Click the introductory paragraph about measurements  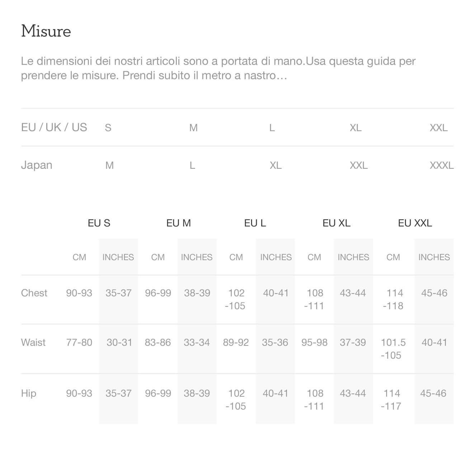(218, 68)
